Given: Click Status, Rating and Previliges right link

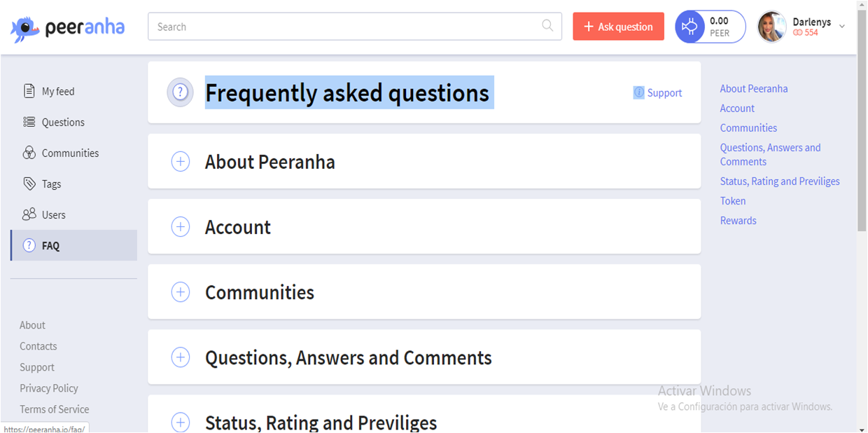Looking at the screenshot, I should [780, 181].
